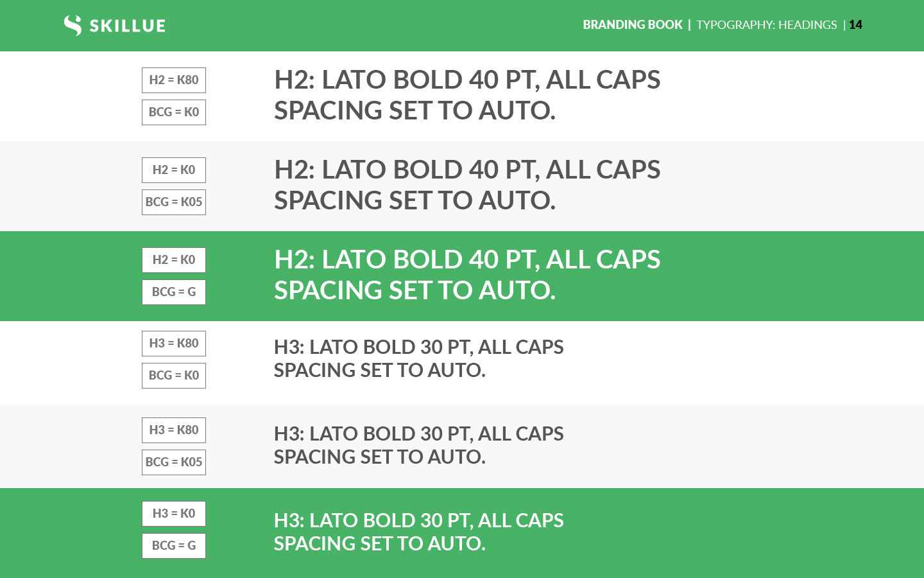
Task: Click the TYPOGRAPHY: HEADINGS section title
Action: (x=766, y=24)
